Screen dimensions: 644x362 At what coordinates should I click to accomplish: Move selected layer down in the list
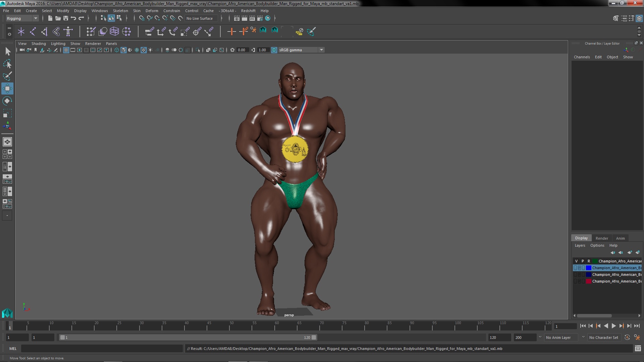point(621,252)
